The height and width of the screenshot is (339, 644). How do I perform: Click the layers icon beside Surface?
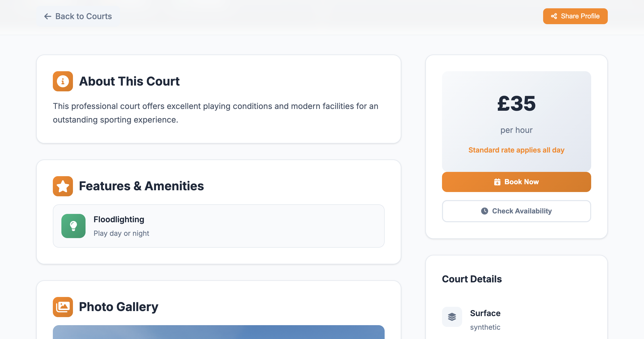pyautogui.click(x=452, y=317)
